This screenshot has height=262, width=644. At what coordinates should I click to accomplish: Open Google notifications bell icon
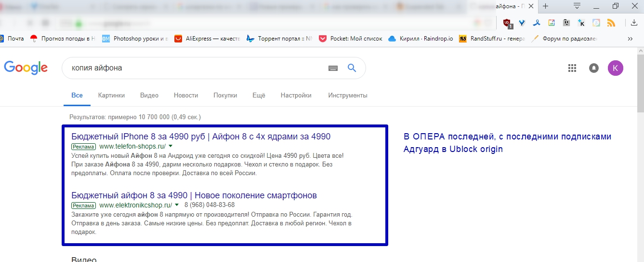pos(594,68)
